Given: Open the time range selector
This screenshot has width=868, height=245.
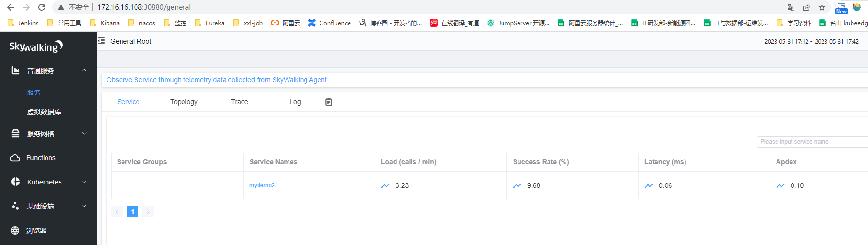Looking at the screenshot, I should point(811,42).
